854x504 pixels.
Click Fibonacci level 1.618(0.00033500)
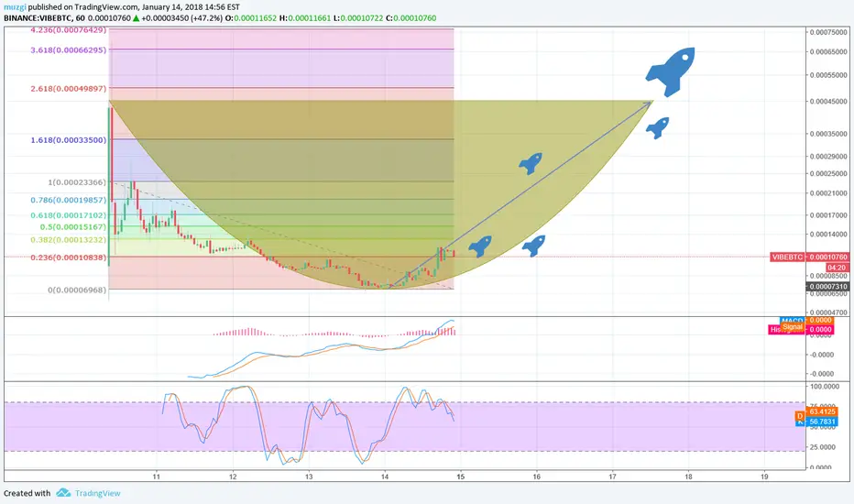(x=68, y=140)
